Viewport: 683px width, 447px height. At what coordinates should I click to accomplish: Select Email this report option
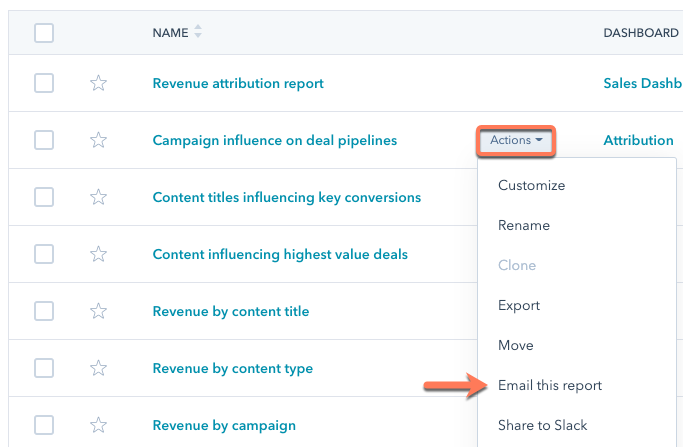click(x=549, y=385)
